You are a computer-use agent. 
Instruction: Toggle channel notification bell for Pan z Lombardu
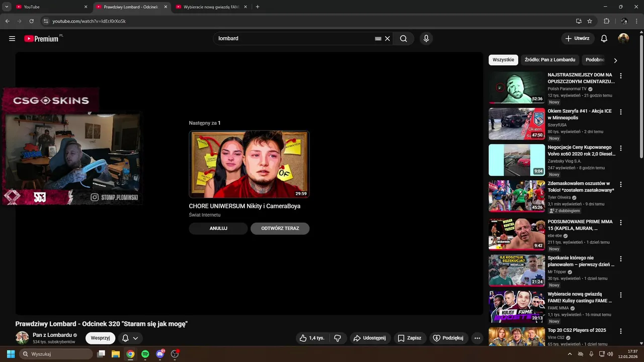[130, 338]
